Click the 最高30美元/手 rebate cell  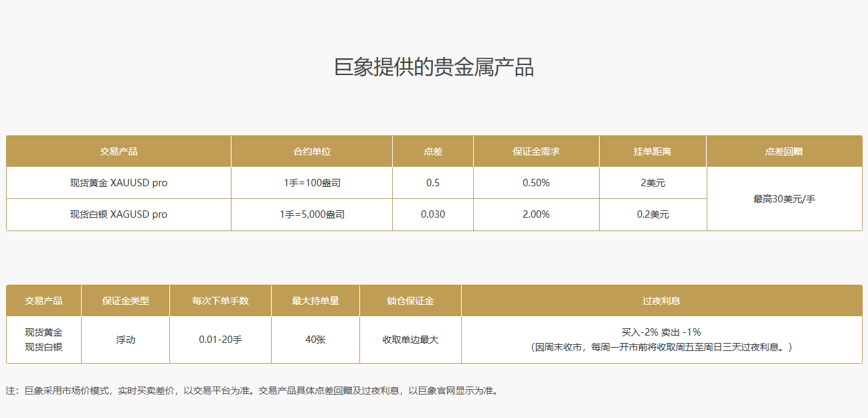tap(784, 199)
